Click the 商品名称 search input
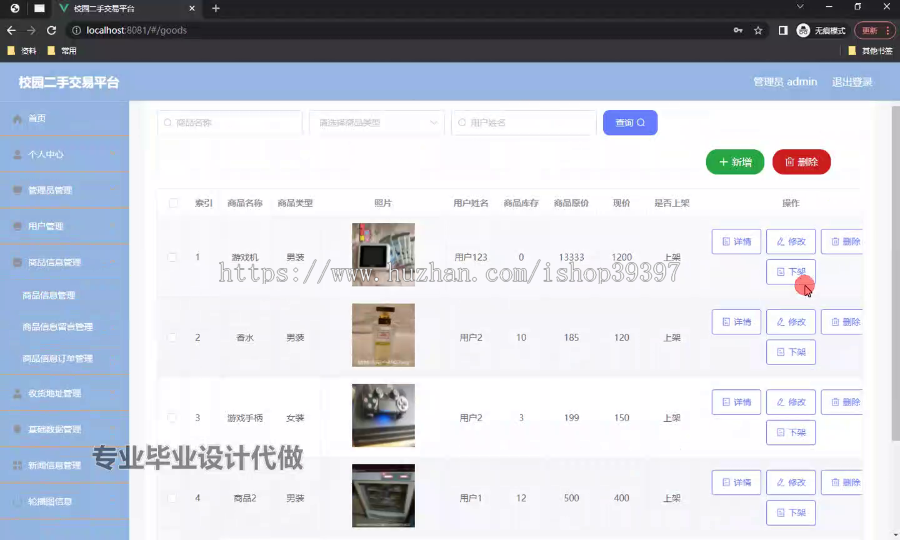 (x=230, y=123)
